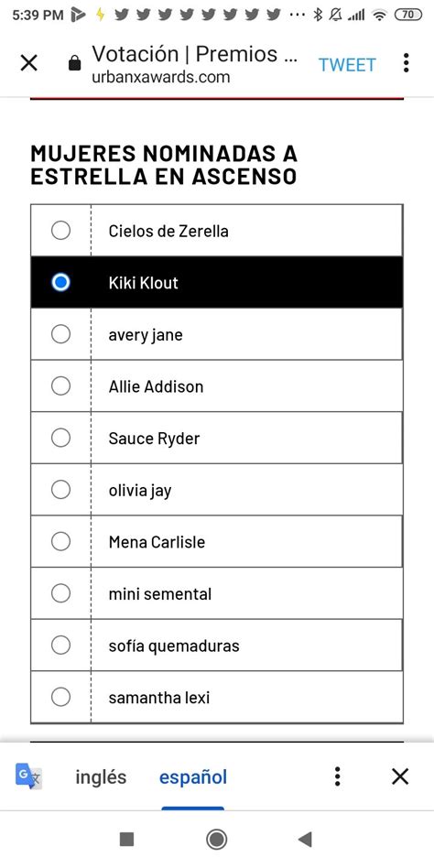Tap the urbanxawards.com address text
Viewport: 434px width, 868px height.
[161, 77]
